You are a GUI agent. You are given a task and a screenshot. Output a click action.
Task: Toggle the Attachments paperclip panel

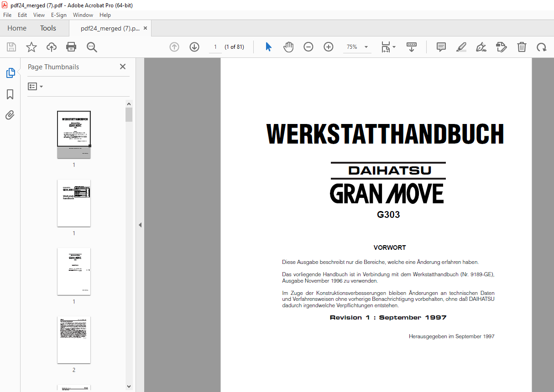coord(10,115)
